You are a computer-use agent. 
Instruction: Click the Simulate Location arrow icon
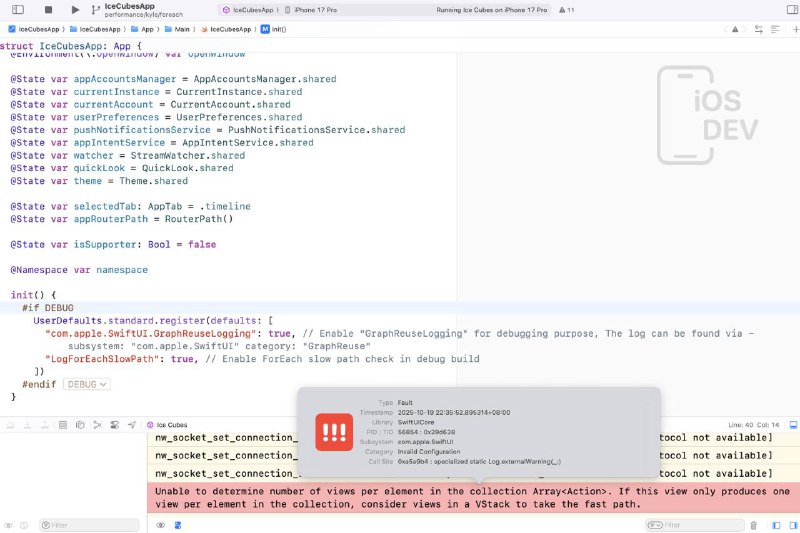(131, 425)
